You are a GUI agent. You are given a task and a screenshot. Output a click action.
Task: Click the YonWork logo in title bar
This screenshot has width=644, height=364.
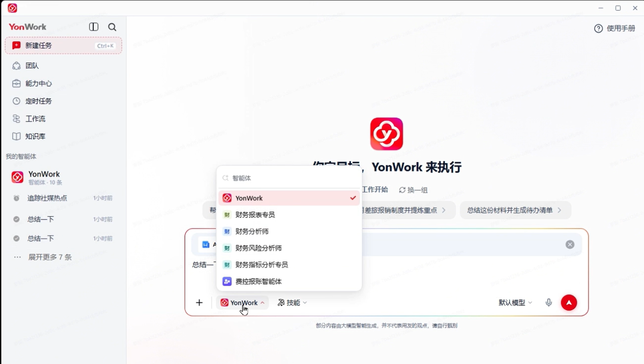click(12, 8)
